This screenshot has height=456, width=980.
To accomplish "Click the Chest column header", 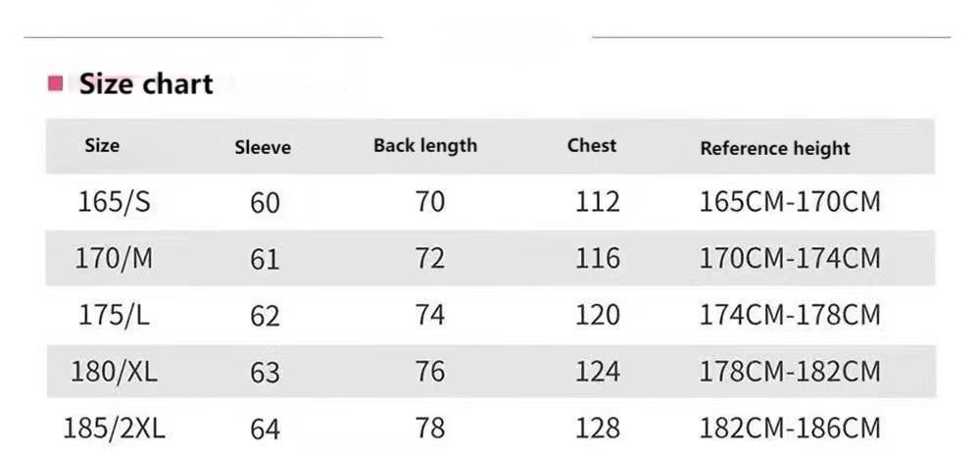I will pyautogui.click(x=592, y=146).
